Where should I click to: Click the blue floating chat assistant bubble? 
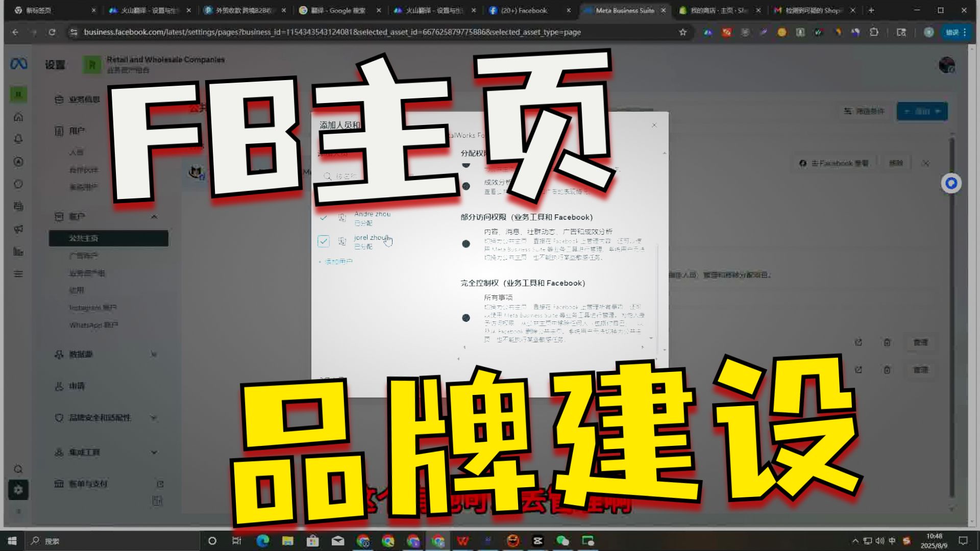pyautogui.click(x=951, y=183)
